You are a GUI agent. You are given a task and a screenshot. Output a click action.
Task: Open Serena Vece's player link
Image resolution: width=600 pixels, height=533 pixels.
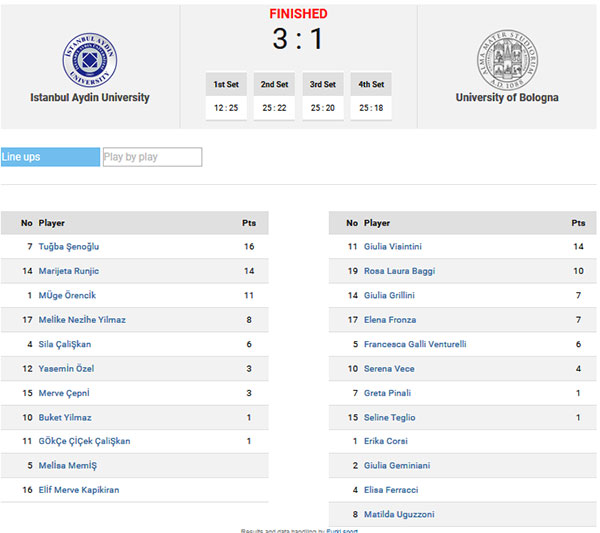(389, 368)
